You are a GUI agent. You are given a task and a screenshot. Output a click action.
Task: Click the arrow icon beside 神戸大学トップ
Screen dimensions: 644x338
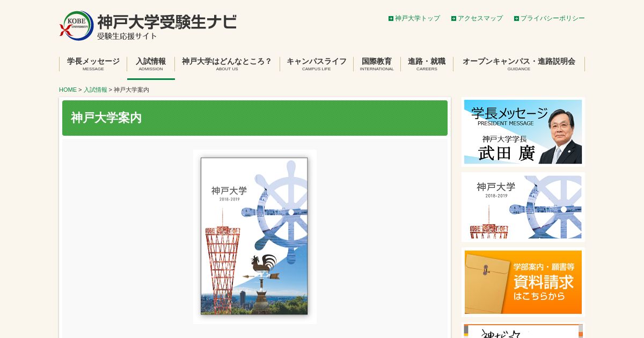point(391,18)
